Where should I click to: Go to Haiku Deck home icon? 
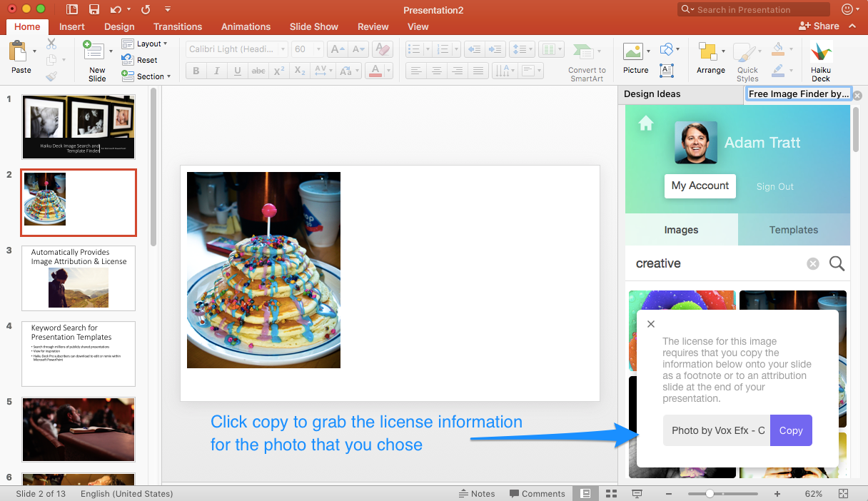pos(645,124)
